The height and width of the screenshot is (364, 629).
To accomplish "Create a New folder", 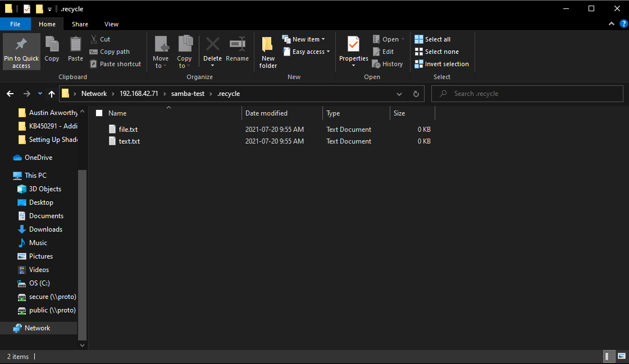I will click(268, 52).
